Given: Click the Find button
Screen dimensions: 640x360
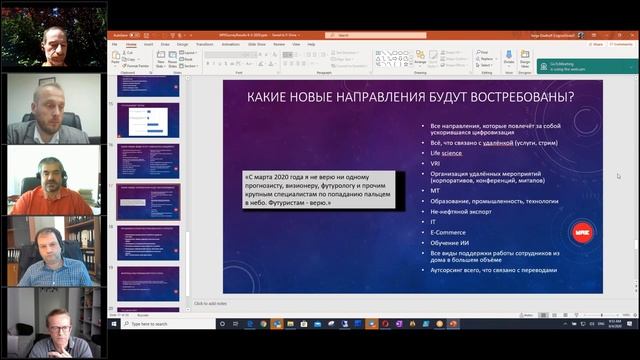Looking at the screenshot, I should pos(482,53).
